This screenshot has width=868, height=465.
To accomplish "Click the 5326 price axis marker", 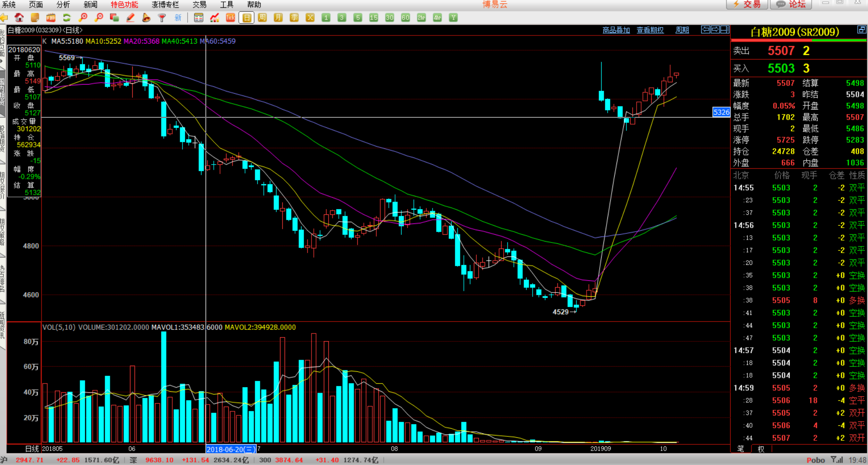I will coord(721,112).
